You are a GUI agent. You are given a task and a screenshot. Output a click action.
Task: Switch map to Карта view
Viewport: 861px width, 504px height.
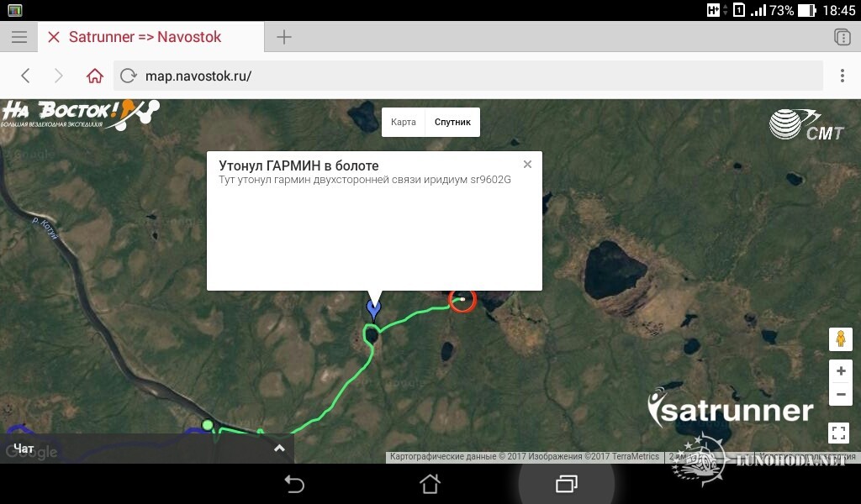pos(403,122)
